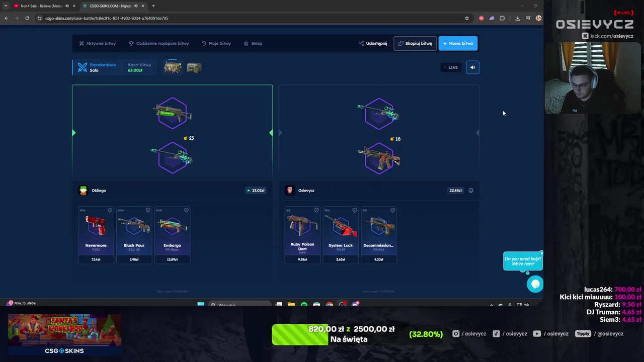Click the 9.58zł price on Ruby Poison Dart

[x=302, y=259]
